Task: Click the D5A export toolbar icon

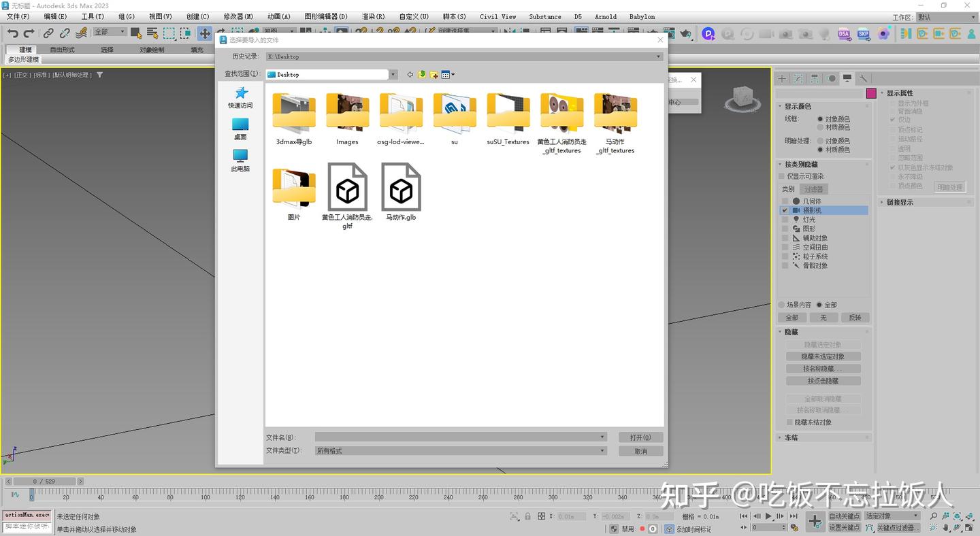Action: [x=845, y=33]
